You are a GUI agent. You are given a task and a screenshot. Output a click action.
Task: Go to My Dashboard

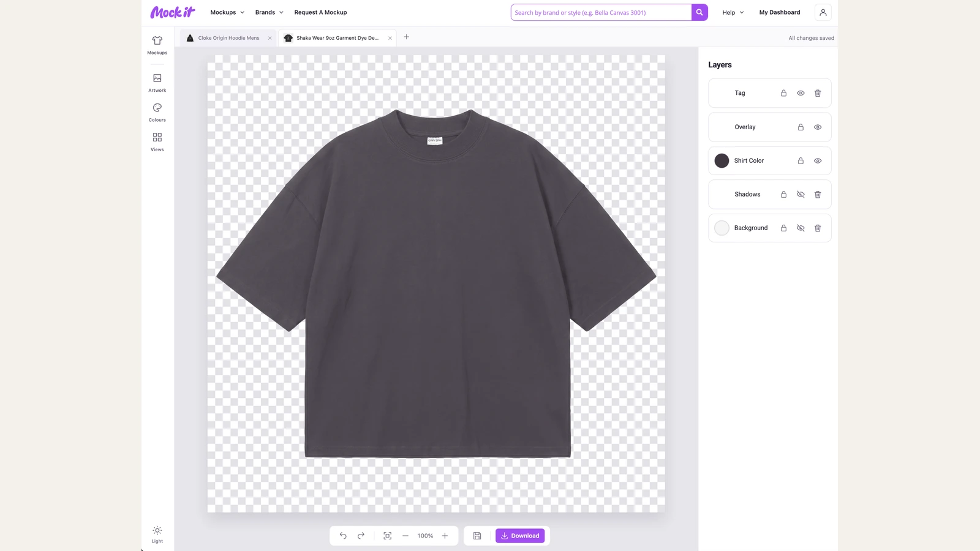pos(780,12)
